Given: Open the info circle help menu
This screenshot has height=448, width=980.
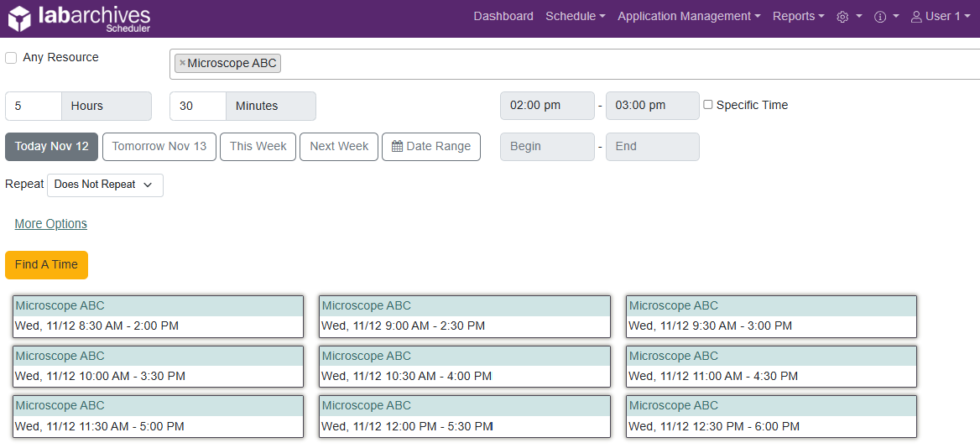Looking at the screenshot, I should (885, 17).
